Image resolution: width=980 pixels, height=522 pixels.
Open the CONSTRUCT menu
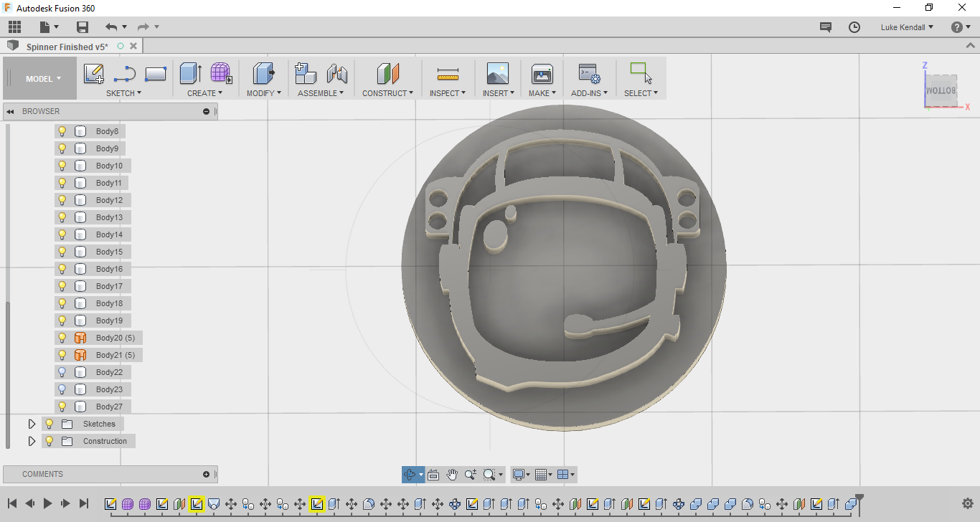pyautogui.click(x=387, y=93)
